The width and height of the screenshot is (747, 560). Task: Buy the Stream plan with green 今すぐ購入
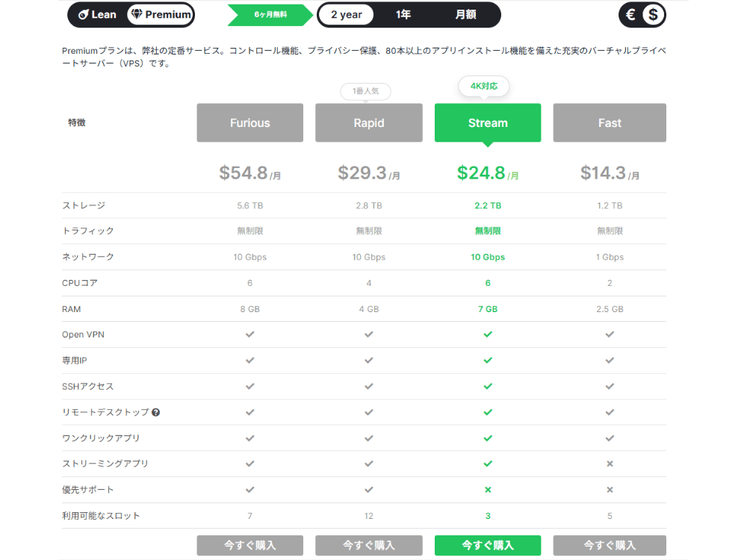[x=488, y=545]
